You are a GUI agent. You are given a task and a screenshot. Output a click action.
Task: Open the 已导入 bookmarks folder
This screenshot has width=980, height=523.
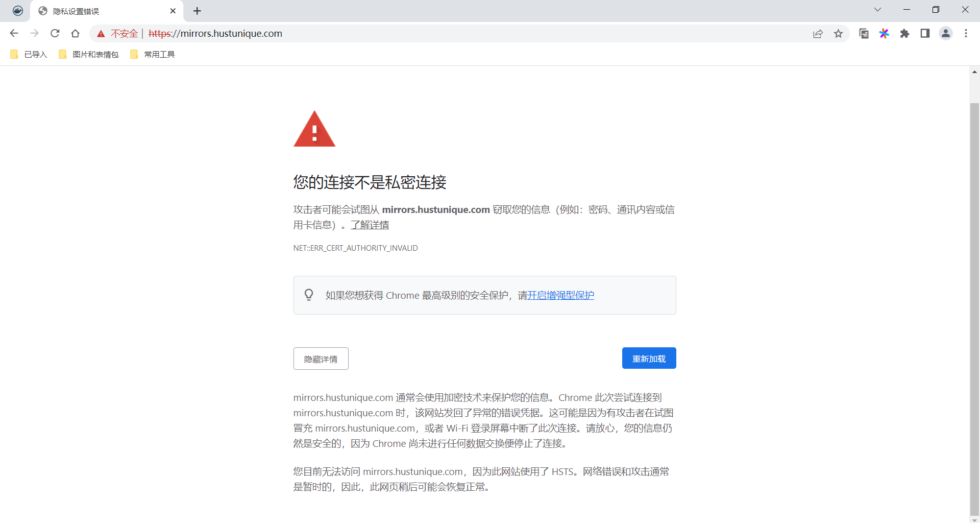[x=29, y=54]
